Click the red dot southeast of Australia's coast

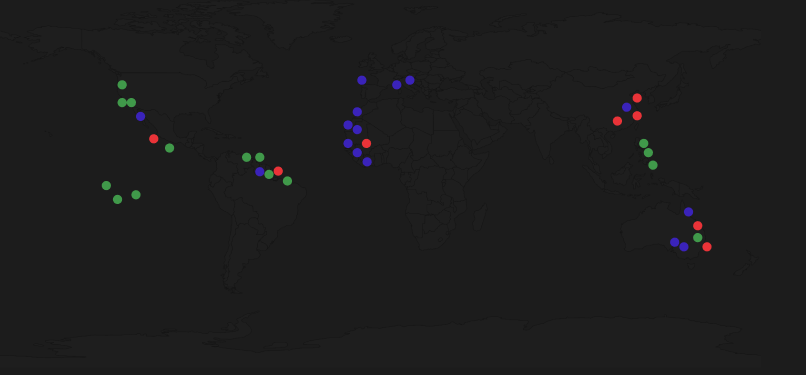[707, 247]
